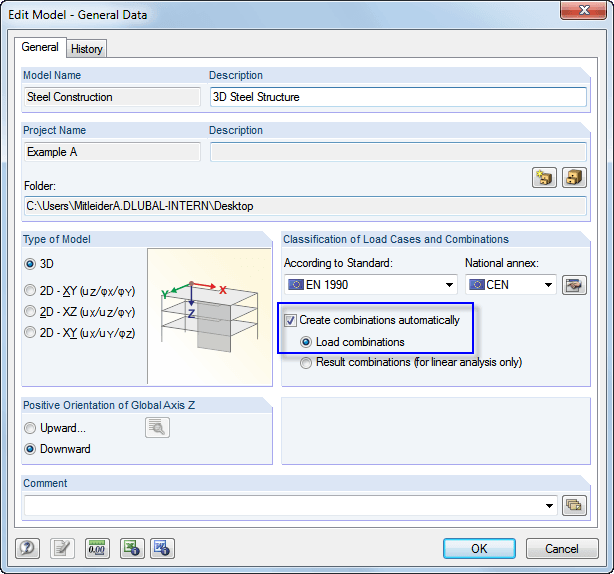
Task: Click the Folder path field
Action: click(305, 206)
